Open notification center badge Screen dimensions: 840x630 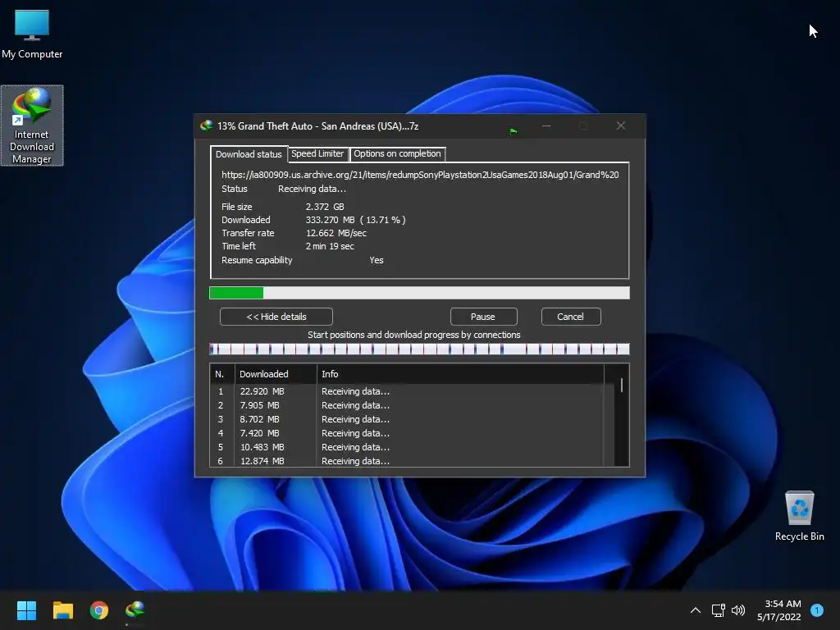817,610
